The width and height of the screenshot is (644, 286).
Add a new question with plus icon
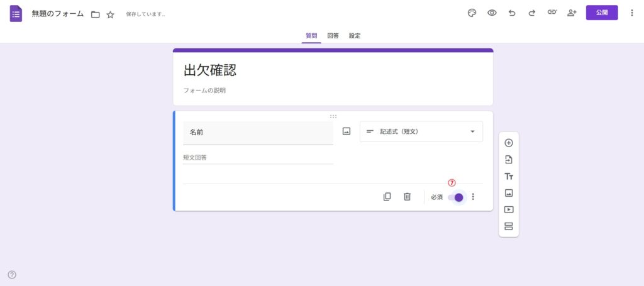(509, 143)
